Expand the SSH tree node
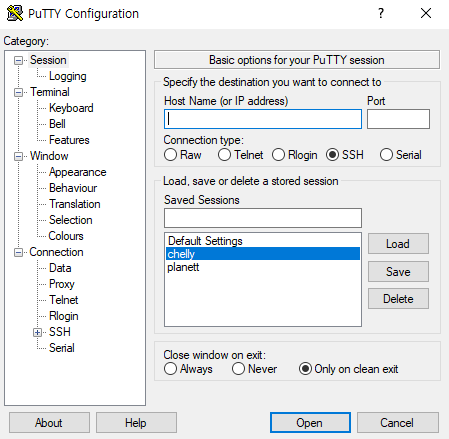 coord(37,332)
